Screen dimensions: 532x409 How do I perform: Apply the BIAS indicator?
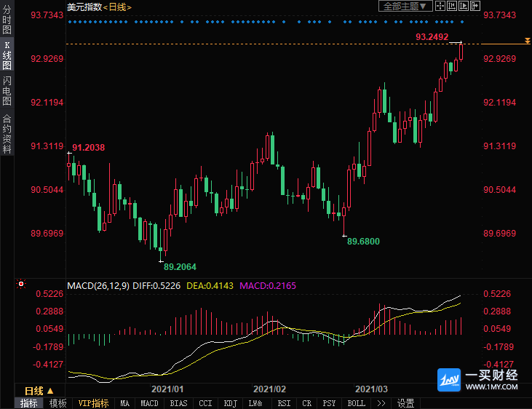click(x=178, y=403)
